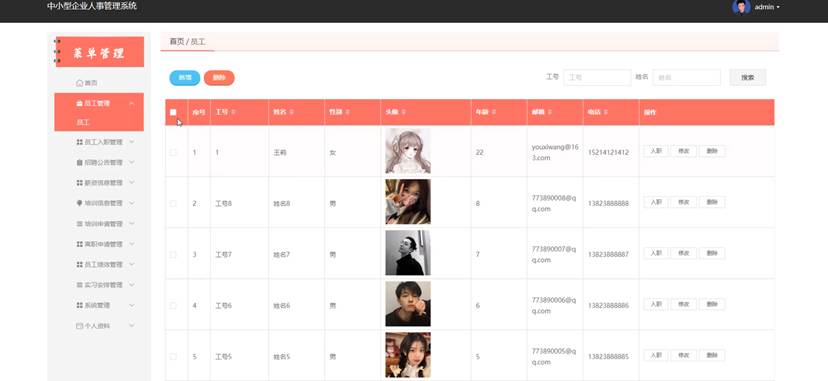Click the grid icon of 员工入职管理

click(x=79, y=142)
